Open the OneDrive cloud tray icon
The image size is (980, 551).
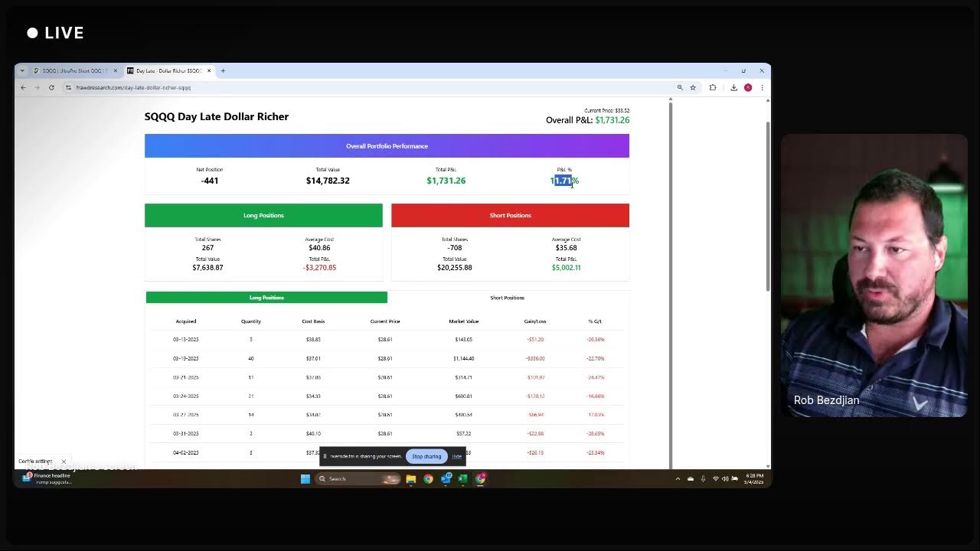[x=691, y=479]
